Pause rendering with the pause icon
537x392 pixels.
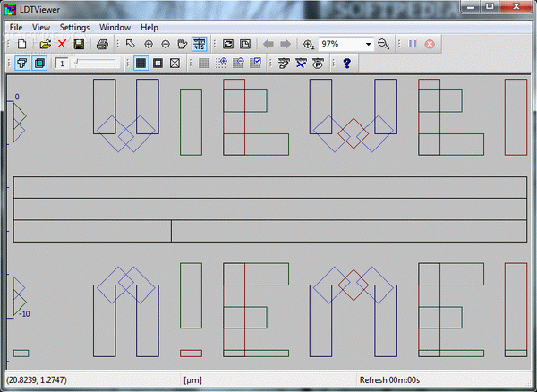tap(413, 44)
